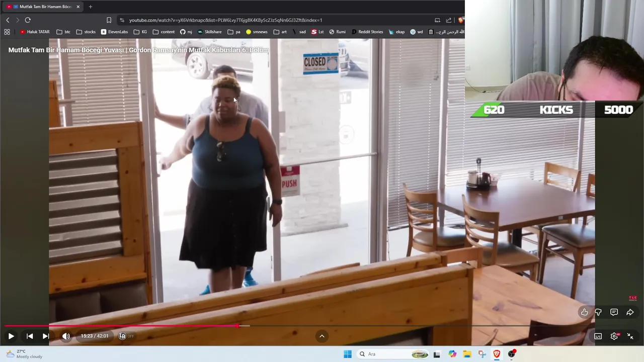Open the KG bookmark folder
The width and height of the screenshot is (644, 362).
[140, 32]
